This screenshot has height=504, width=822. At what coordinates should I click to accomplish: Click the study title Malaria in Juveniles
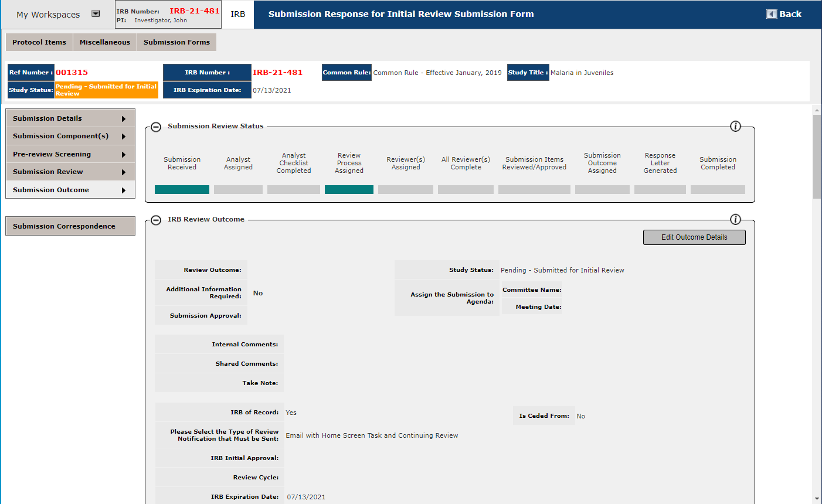[582, 73]
